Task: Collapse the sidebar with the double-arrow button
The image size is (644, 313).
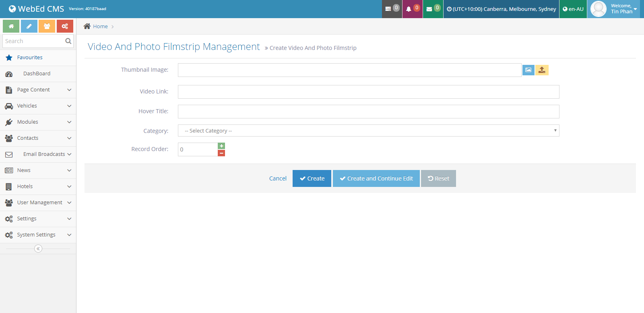Action: (38, 249)
